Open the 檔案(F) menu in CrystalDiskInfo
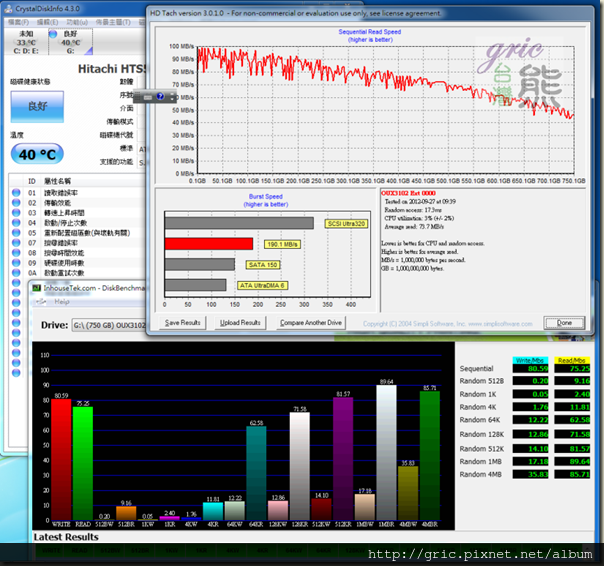 tap(18, 22)
